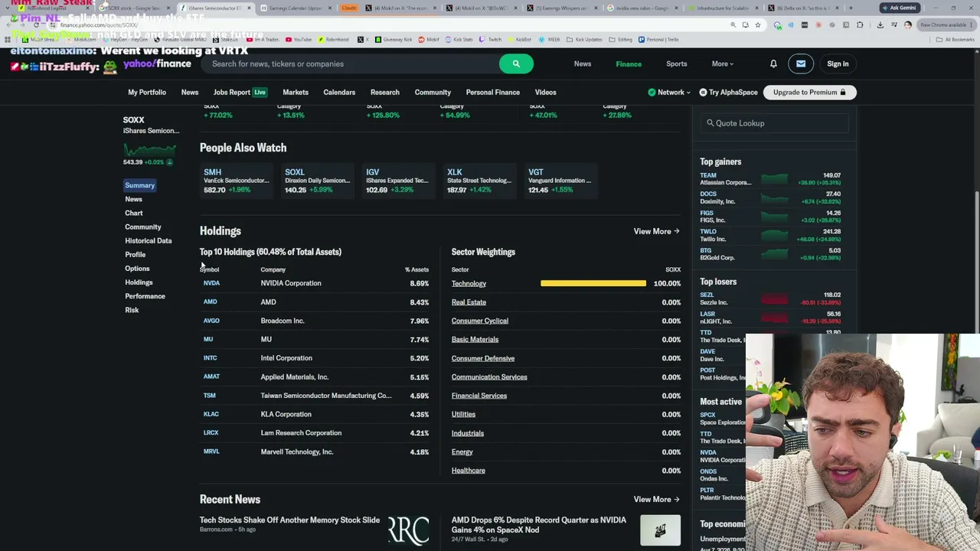This screenshot has height=551, width=980.
Task: Open the Chrome zoom magnifier icon
Action: [x=733, y=25]
